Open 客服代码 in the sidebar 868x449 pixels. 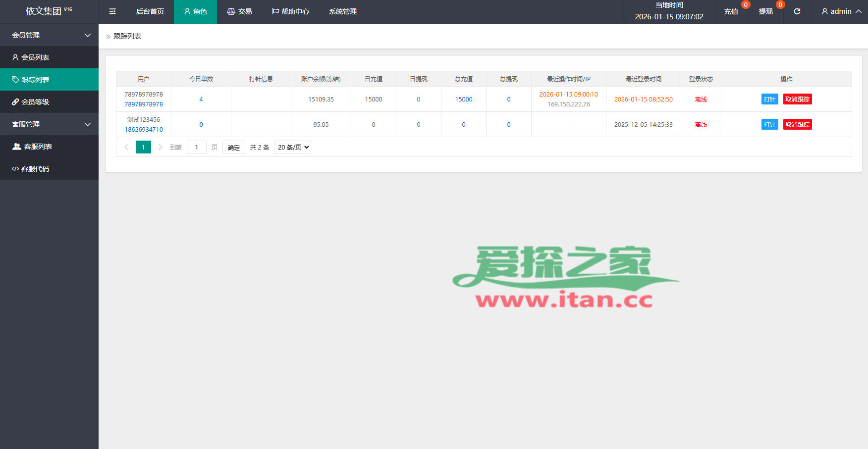[x=35, y=169]
